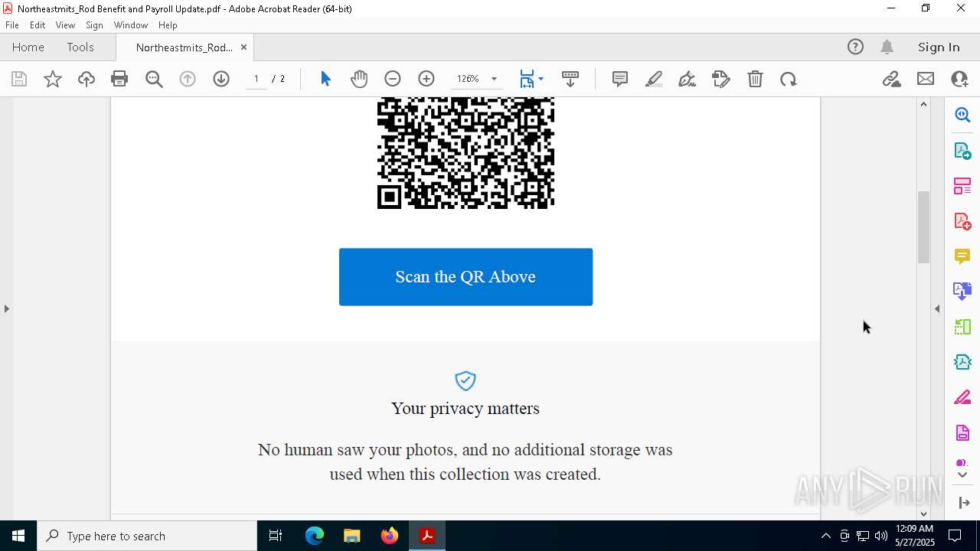980x551 pixels.
Task: Open the Sign menu
Action: 94,24
